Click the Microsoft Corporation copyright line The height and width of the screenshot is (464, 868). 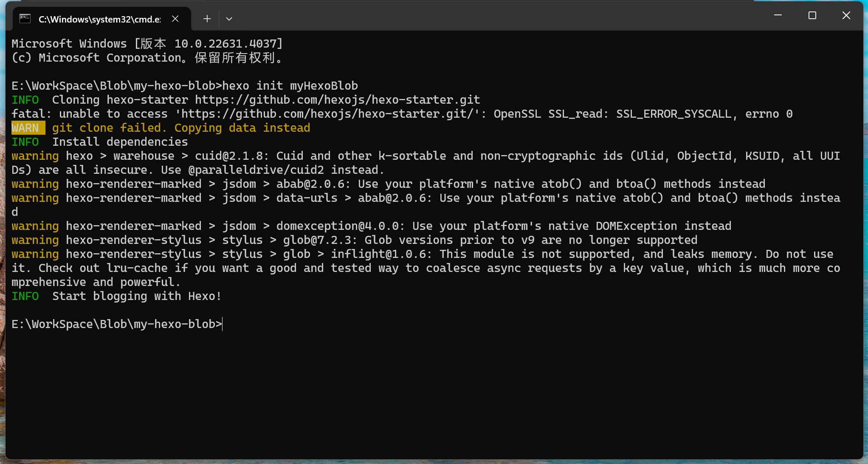tap(147, 58)
